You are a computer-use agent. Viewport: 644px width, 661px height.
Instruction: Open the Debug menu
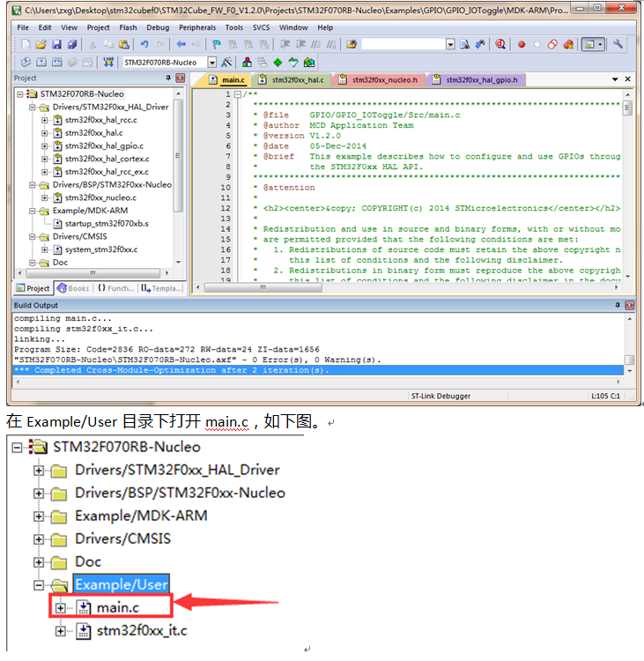click(158, 27)
